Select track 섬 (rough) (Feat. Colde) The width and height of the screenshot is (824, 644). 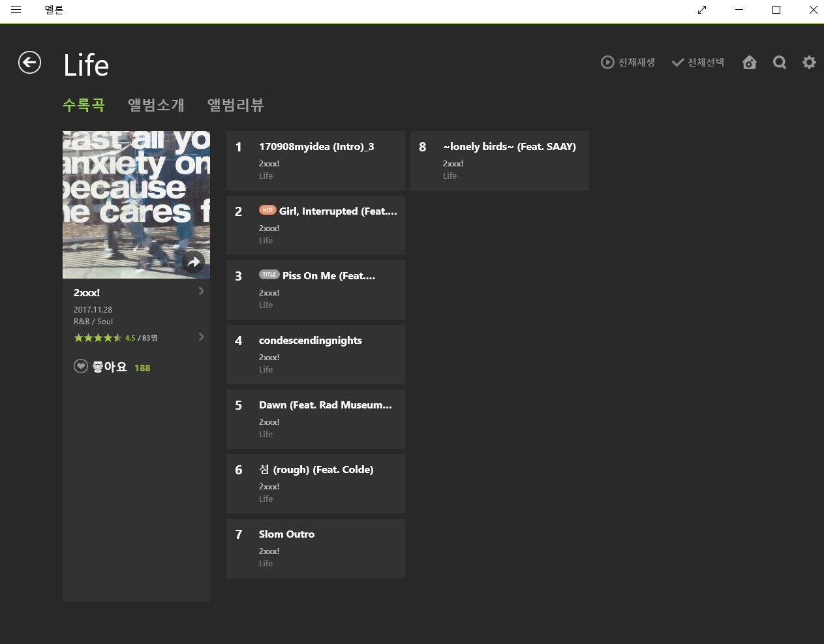click(316, 483)
